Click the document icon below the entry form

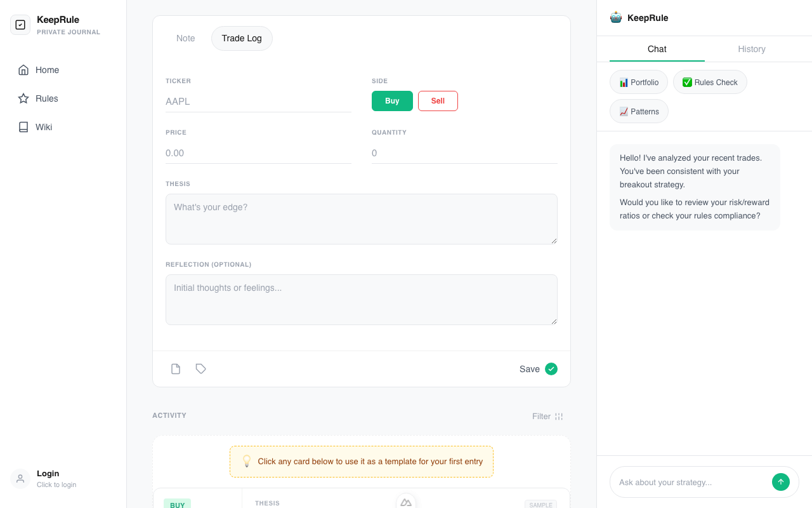(x=176, y=368)
